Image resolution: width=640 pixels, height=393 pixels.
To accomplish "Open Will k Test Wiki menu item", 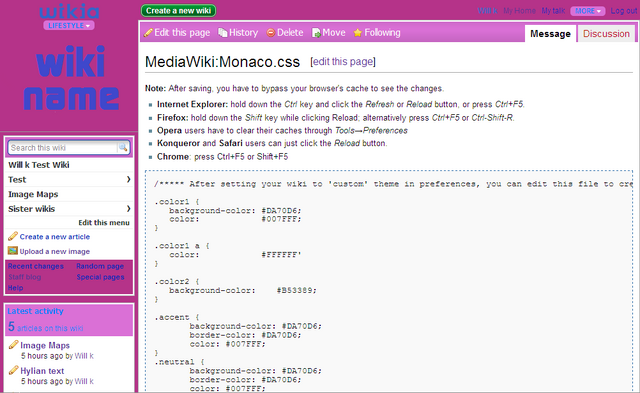I will coord(39,165).
